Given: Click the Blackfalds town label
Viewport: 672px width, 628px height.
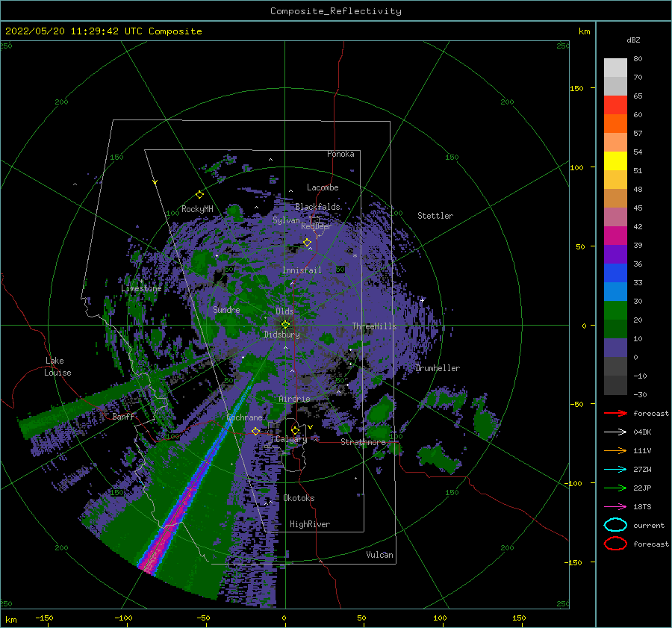Looking at the screenshot, I should 317,207.
